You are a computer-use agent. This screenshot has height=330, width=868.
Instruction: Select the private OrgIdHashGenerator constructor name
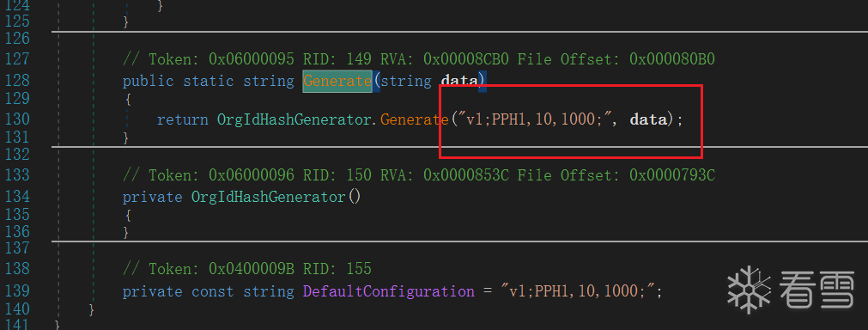pyautogui.click(x=269, y=196)
